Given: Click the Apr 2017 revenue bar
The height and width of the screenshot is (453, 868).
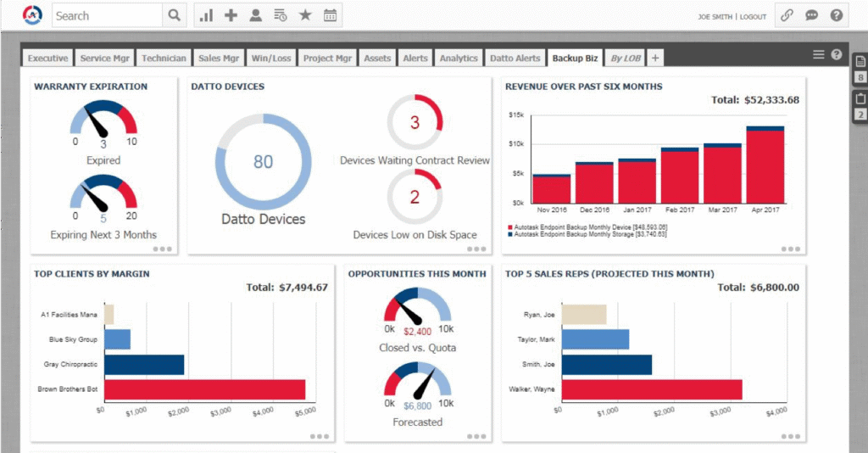Looking at the screenshot, I should coord(765,165).
